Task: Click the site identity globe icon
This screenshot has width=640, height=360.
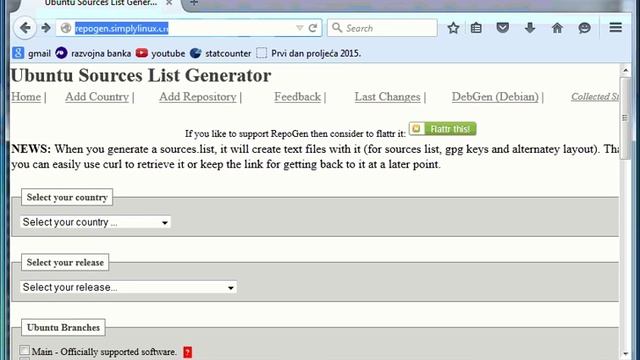Action: click(66, 28)
